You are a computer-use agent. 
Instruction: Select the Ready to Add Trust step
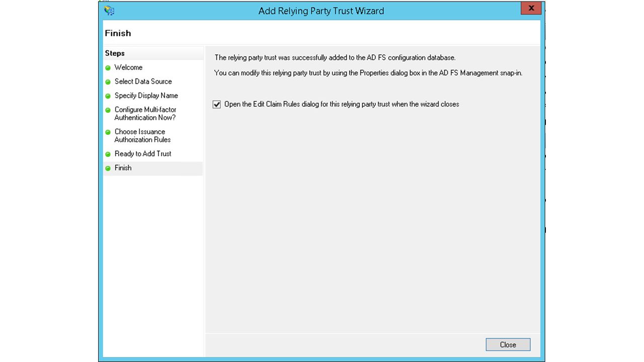(143, 154)
